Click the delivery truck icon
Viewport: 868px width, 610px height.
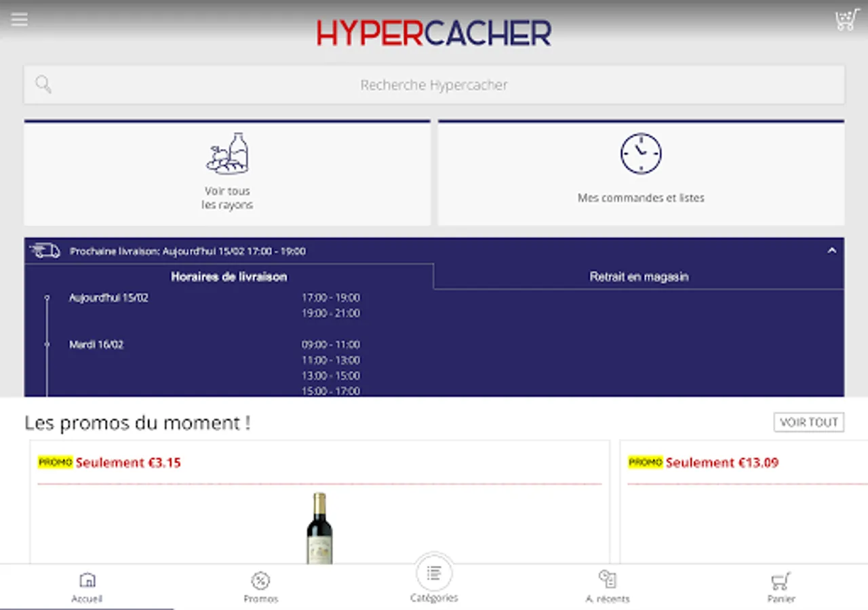tap(45, 251)
